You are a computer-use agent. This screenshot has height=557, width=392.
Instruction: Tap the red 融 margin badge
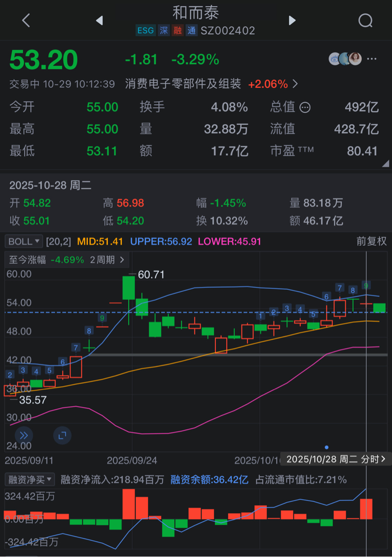[178, 31]
